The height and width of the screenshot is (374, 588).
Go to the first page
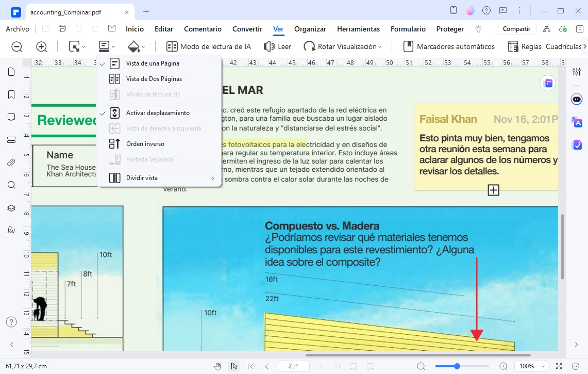pos(250,366)
